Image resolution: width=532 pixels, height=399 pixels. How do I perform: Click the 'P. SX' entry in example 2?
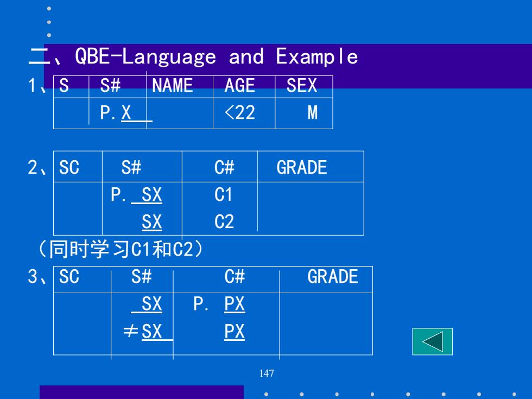coord(136,195)
